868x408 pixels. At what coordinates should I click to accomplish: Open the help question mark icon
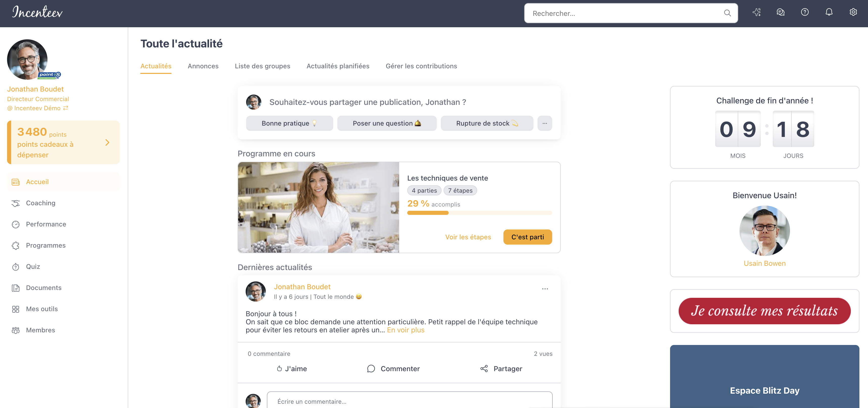coord(805,12)
